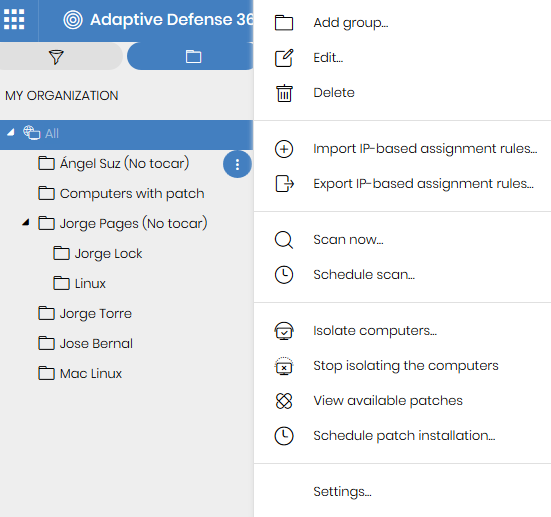Image resolution: width=551 pixels, height=517 pixels.
Task: Click the Isolate computers monitor icon
Action: pos(284,331)
